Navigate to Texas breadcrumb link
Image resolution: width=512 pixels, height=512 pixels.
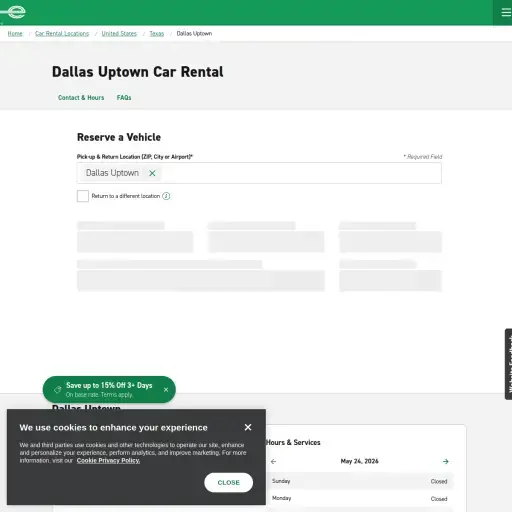tap(157, 34)
